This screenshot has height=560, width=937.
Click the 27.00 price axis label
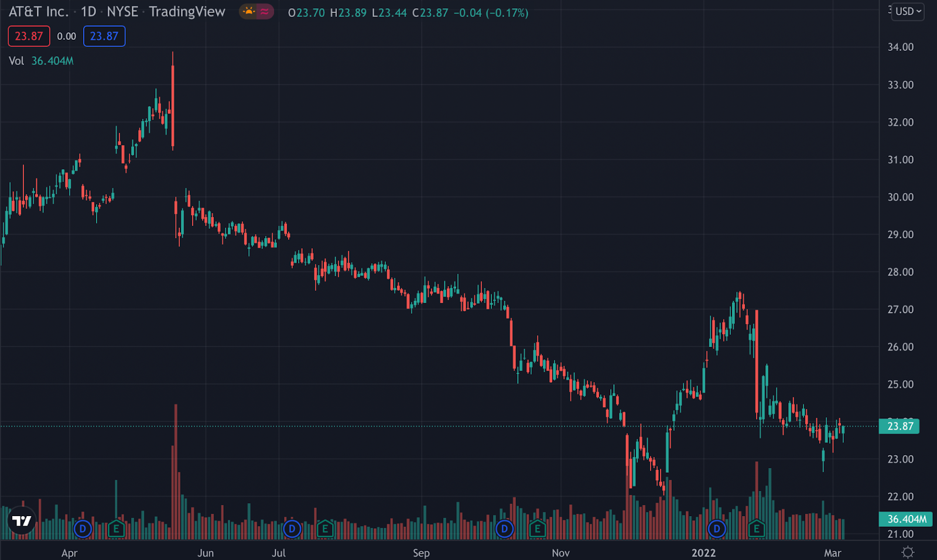tap(900, 310)
